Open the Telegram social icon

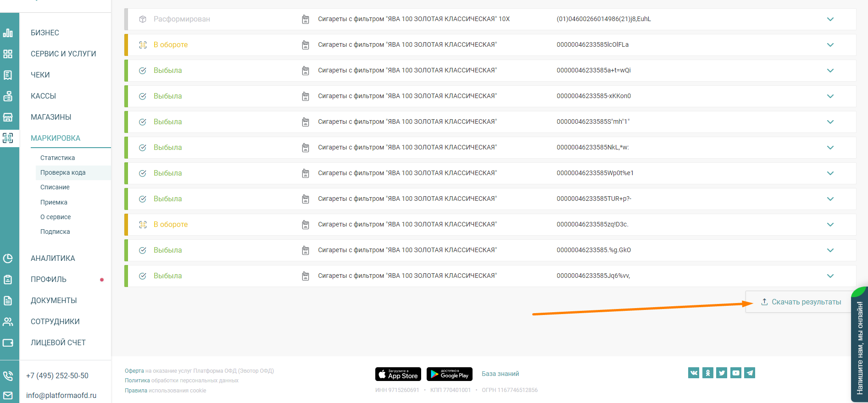tap(750, 373)
